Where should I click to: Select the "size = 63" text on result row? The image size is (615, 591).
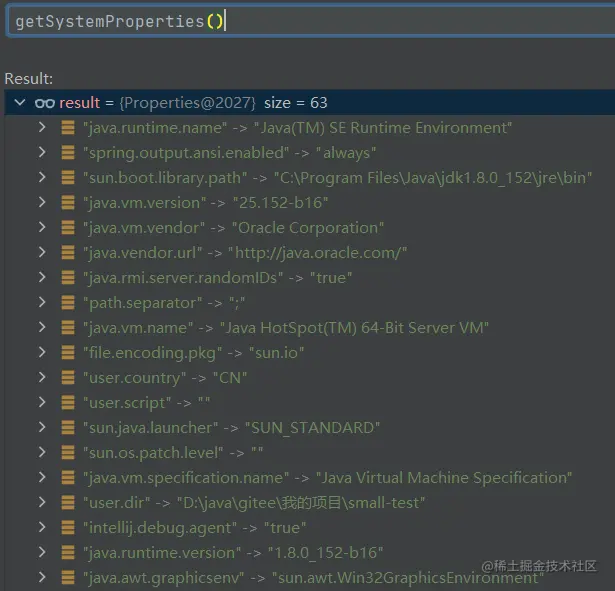[x=296, y=103]
